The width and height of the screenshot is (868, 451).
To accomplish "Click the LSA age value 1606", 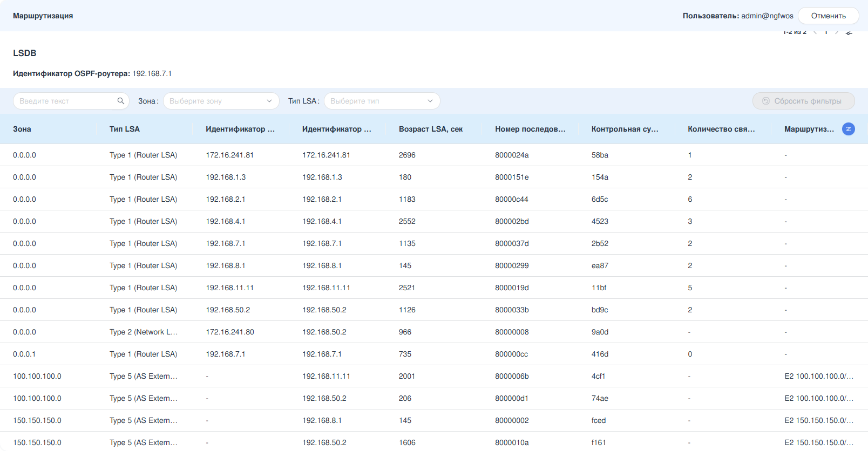I will coord(407,442).
